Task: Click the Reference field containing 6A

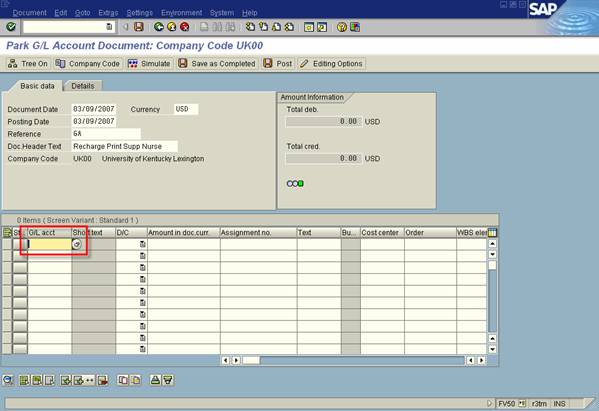Action: pyautogui.click(x=106, y=134)
